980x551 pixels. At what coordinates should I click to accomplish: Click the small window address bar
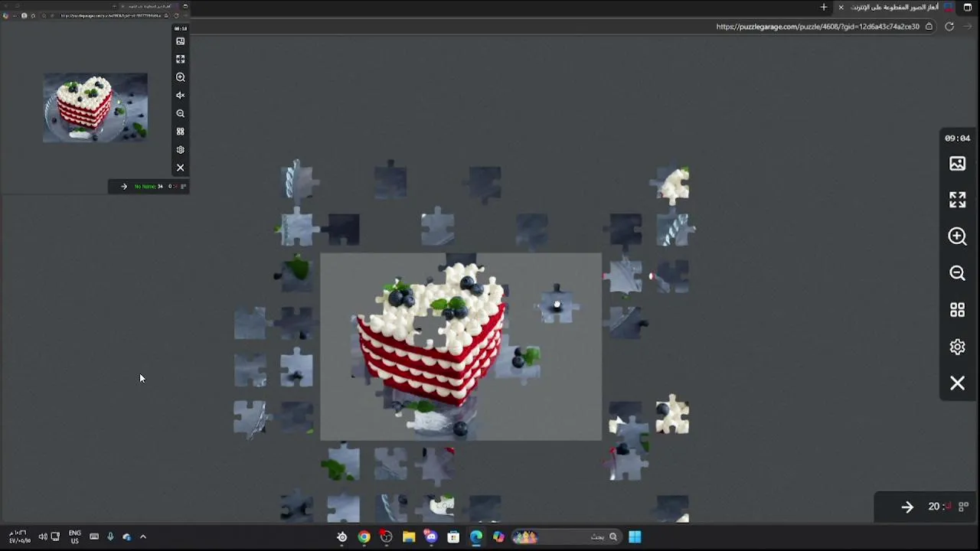[111, 15]
